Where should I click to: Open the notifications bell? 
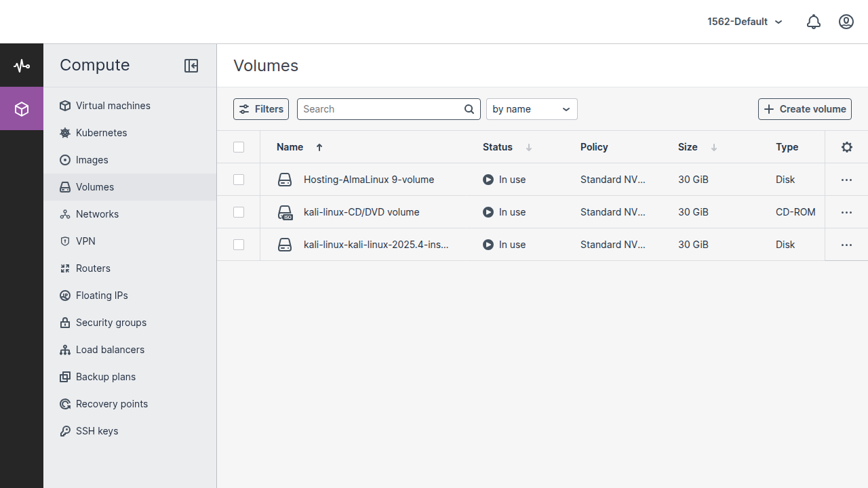814,22
